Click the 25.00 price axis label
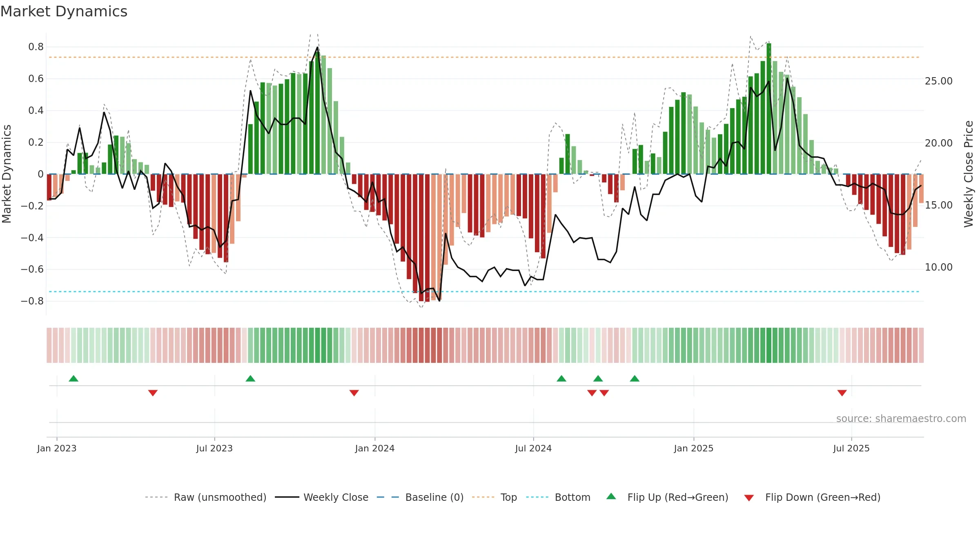The image size is (980, 551). point(939,81)
